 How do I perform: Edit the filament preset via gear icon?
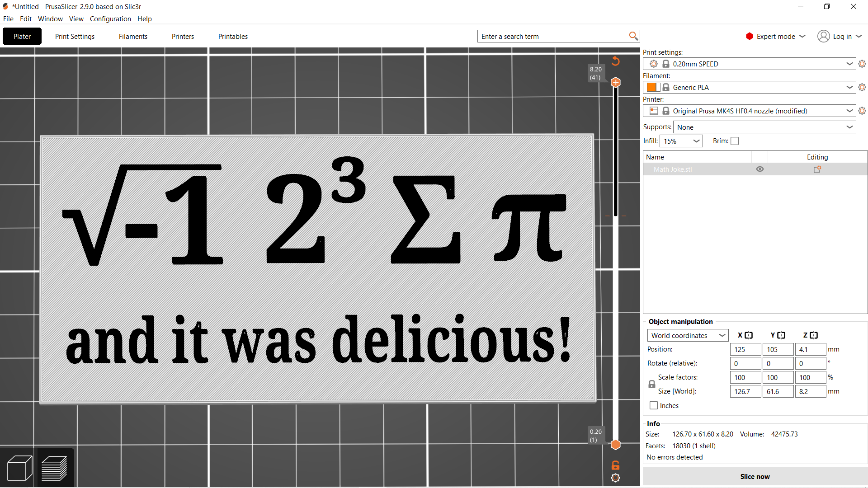click(862, 87)
